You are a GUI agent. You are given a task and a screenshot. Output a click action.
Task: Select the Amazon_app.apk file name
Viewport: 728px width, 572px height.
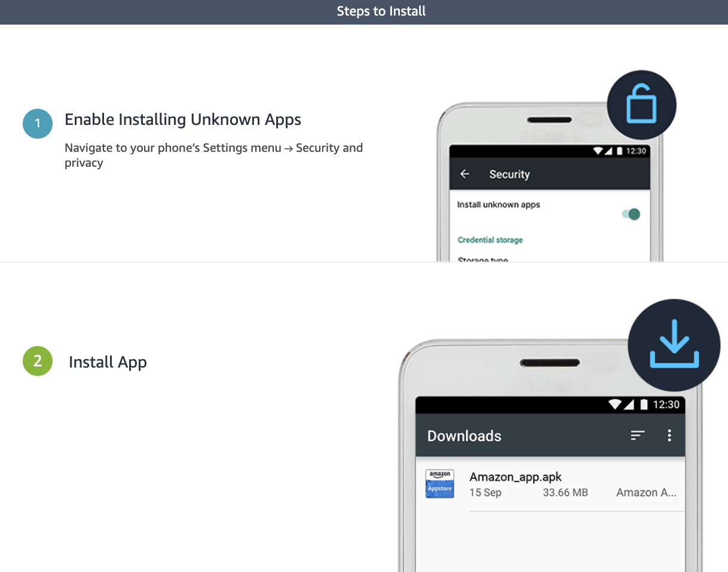516,477
